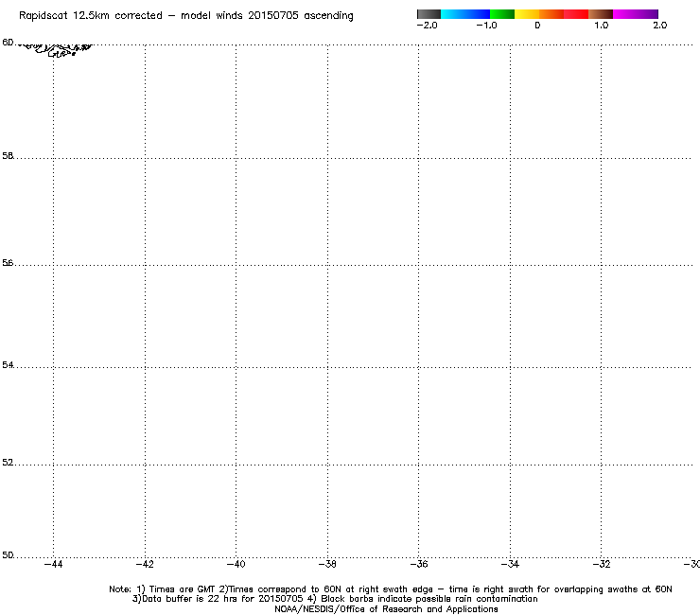Click the longitude label -38
Image resolution: width=700 pixels, height=615 pixels.
pos(327,565)
